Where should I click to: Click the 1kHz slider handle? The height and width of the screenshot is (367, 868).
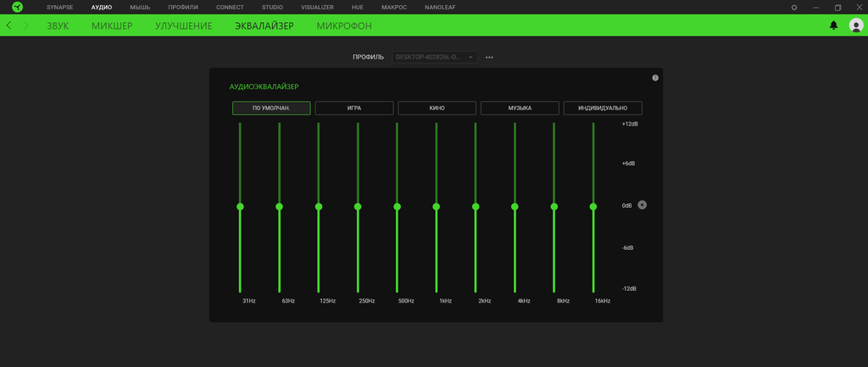(x=437, y=207)
